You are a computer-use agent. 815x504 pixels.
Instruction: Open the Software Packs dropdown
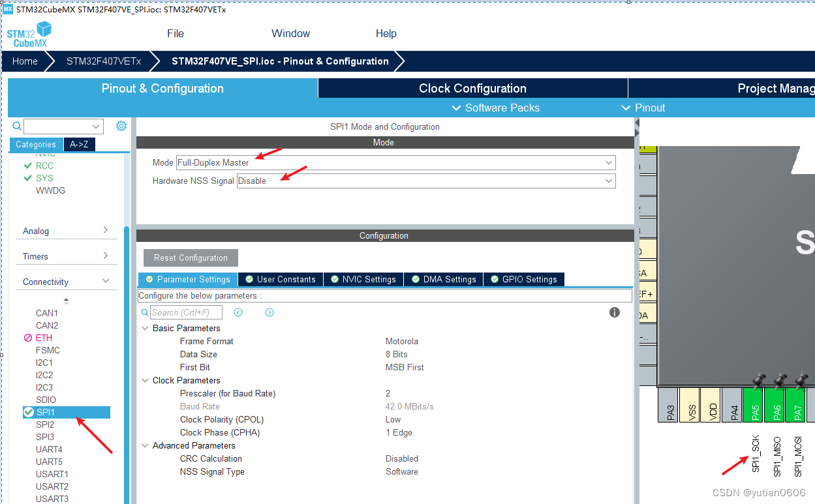(x=496, y=108)
